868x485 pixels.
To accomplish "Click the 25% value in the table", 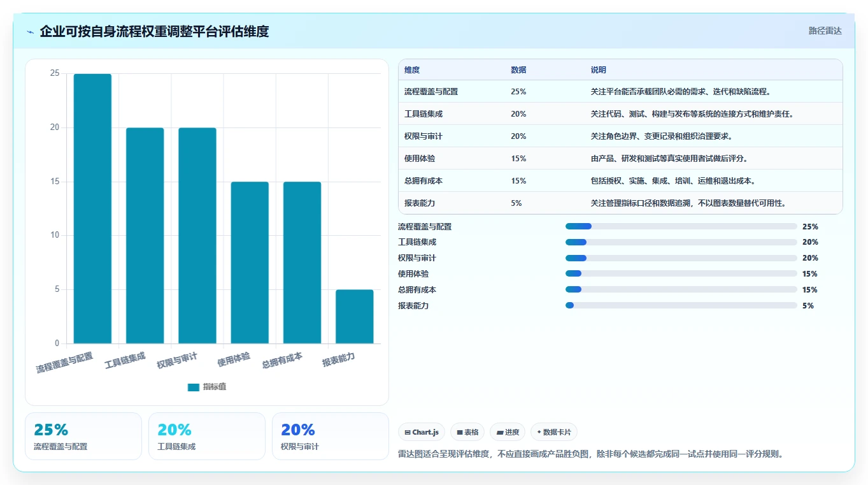I will click(518, 92).
